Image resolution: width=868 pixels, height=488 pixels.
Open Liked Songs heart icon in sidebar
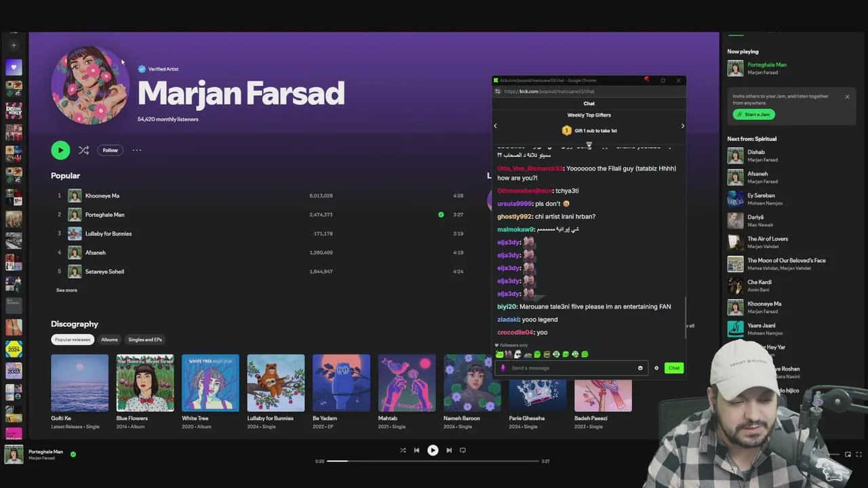[x=14, y=67]
